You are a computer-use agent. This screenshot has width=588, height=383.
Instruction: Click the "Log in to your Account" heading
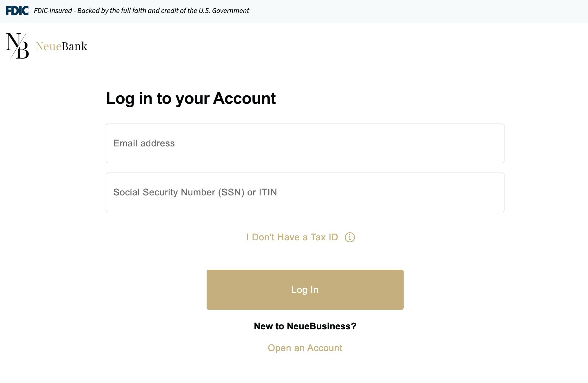coord(191,98)
